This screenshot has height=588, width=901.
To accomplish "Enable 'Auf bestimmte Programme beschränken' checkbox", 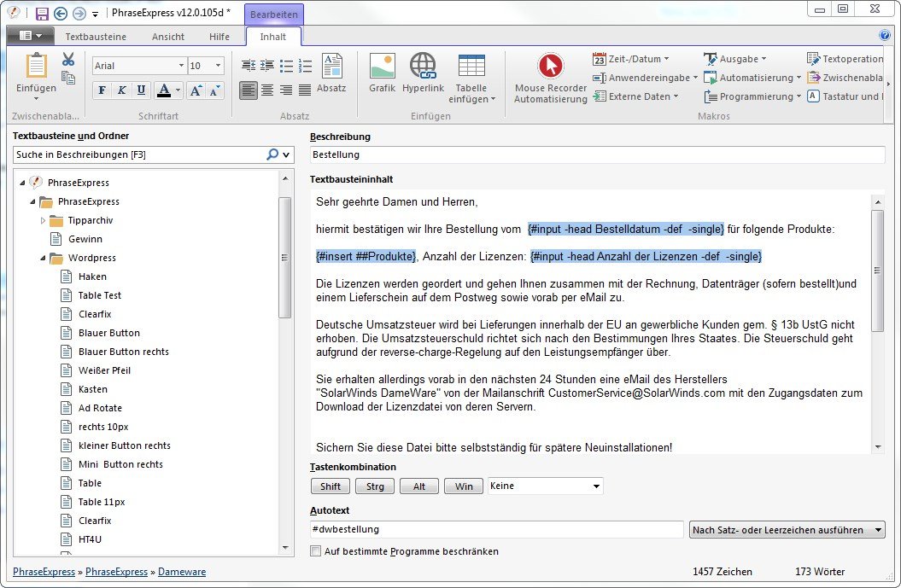I will pyautogui.click(x=316, y=551).
